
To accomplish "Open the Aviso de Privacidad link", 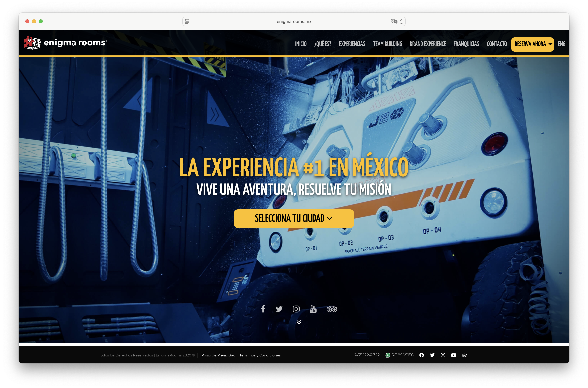I will tap(219, 355).
